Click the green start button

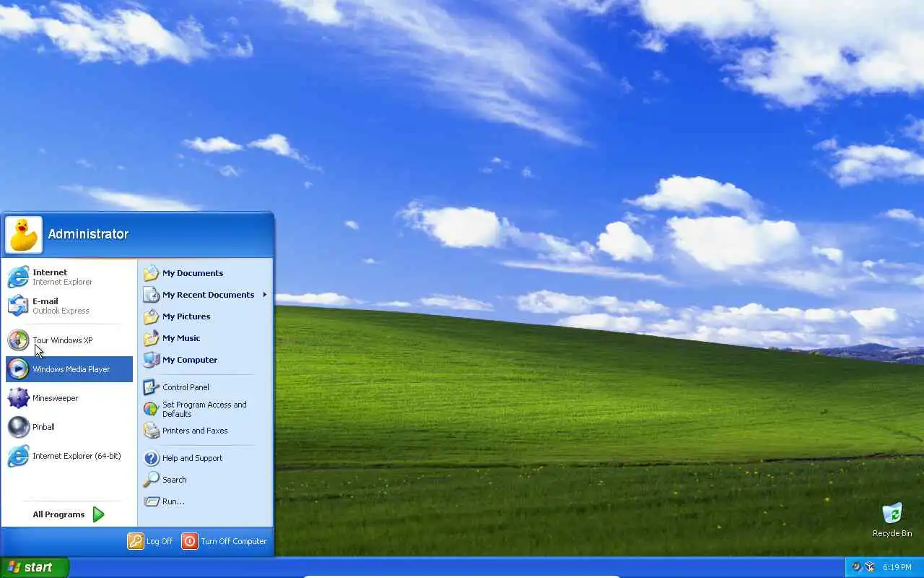click(35, 567)
